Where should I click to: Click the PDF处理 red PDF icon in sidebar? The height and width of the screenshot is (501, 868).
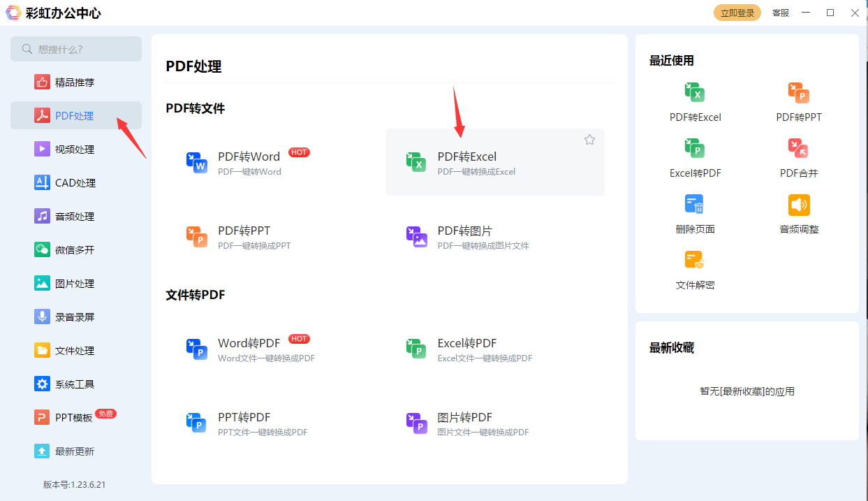coord(42,116)
